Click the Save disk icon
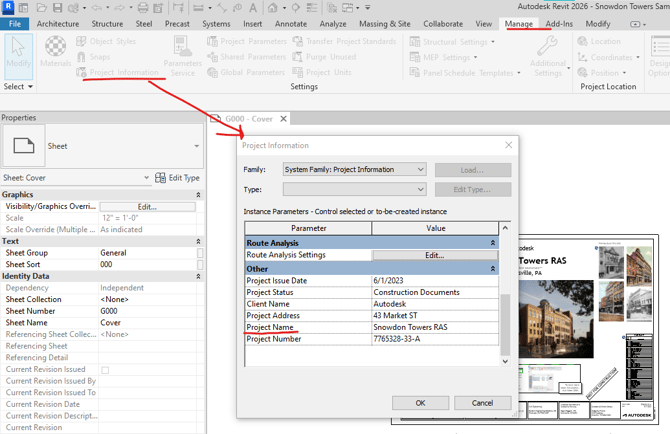 [x=57, y=8]
